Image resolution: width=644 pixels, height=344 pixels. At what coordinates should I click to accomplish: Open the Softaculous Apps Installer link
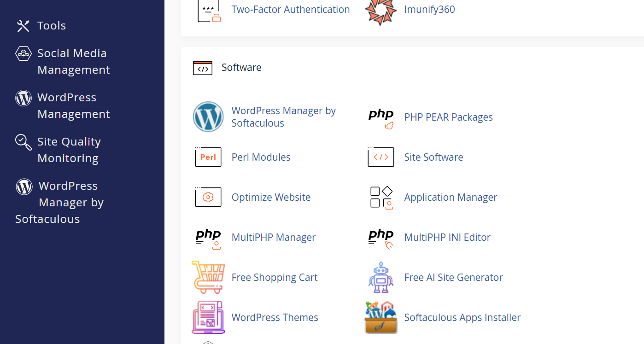(463, 317)
